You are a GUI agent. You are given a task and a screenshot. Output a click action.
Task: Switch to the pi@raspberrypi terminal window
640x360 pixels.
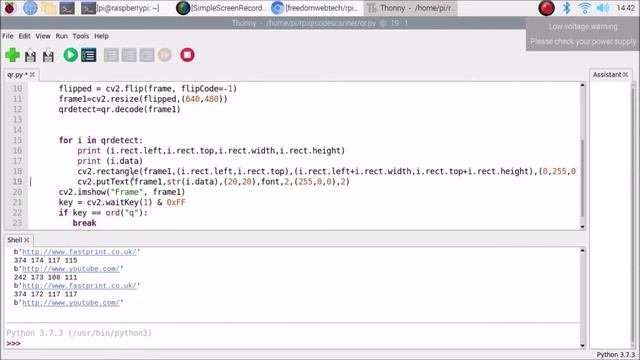121,8
